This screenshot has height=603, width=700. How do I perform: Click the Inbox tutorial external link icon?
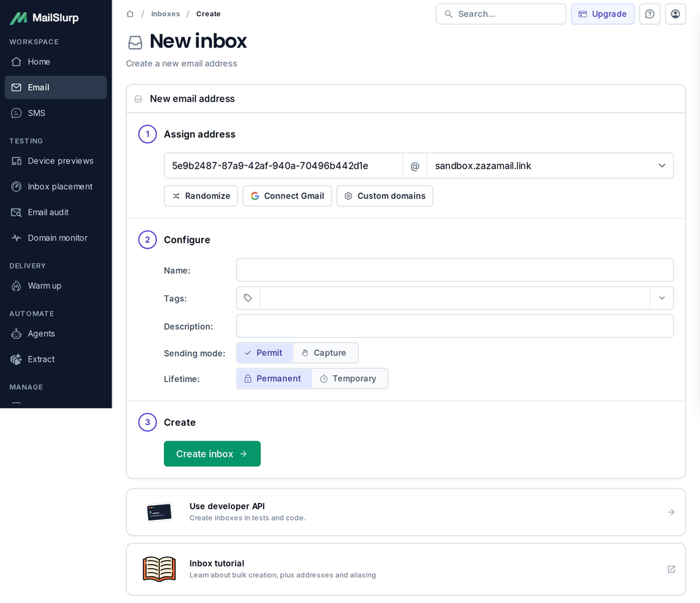tap(671, 569)
